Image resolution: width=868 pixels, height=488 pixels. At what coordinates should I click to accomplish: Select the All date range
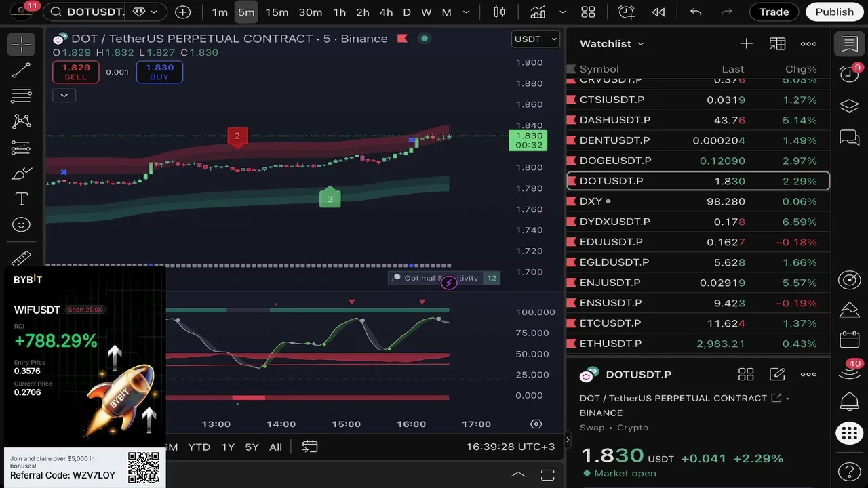[x=275, y=447]
